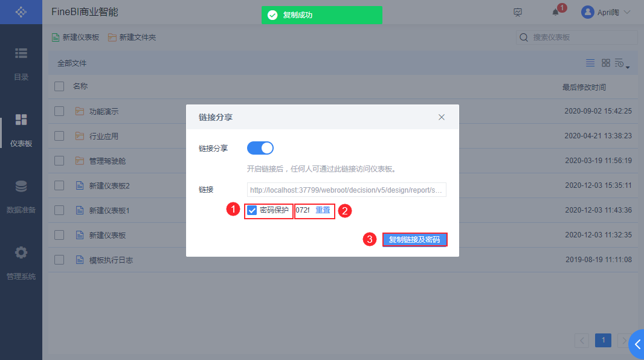The width and height of the screenshot is (644, 360).
Task: Click the user avatar icon
Action: 587,12
